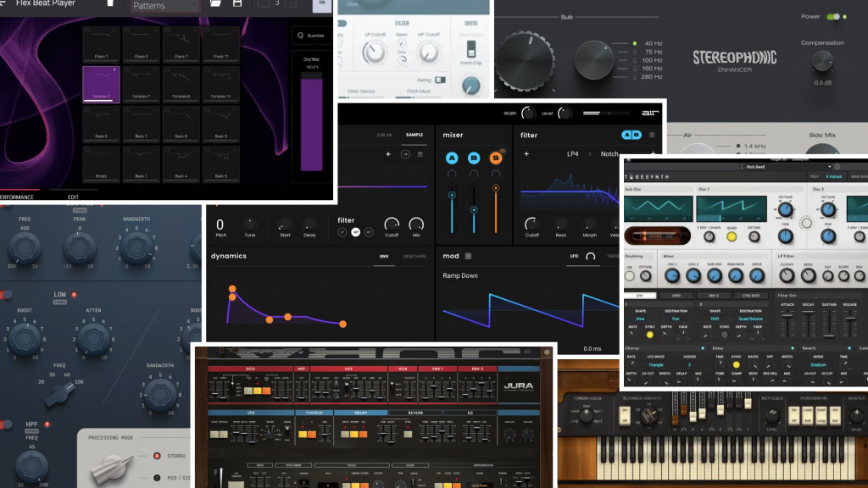The image size is (868, 488).
Task: Click the save disk icon in Flex Beat Player
Action: click(x=237, y=3)
